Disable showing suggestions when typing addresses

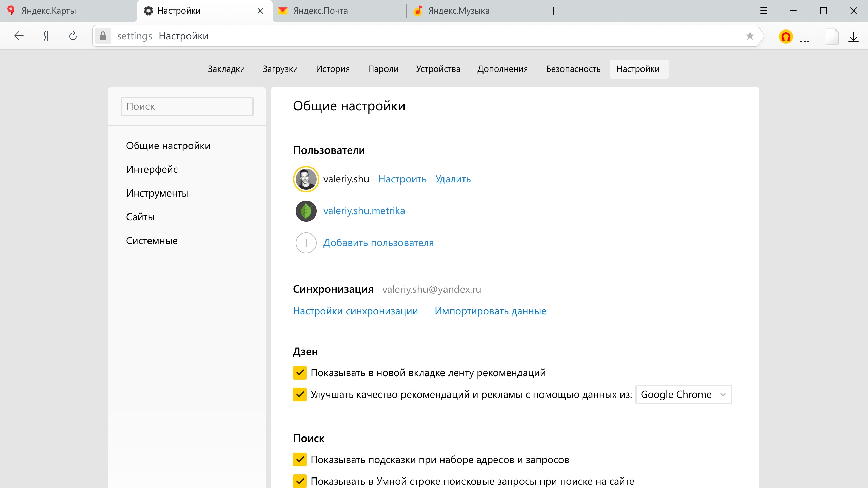(300, 460)
